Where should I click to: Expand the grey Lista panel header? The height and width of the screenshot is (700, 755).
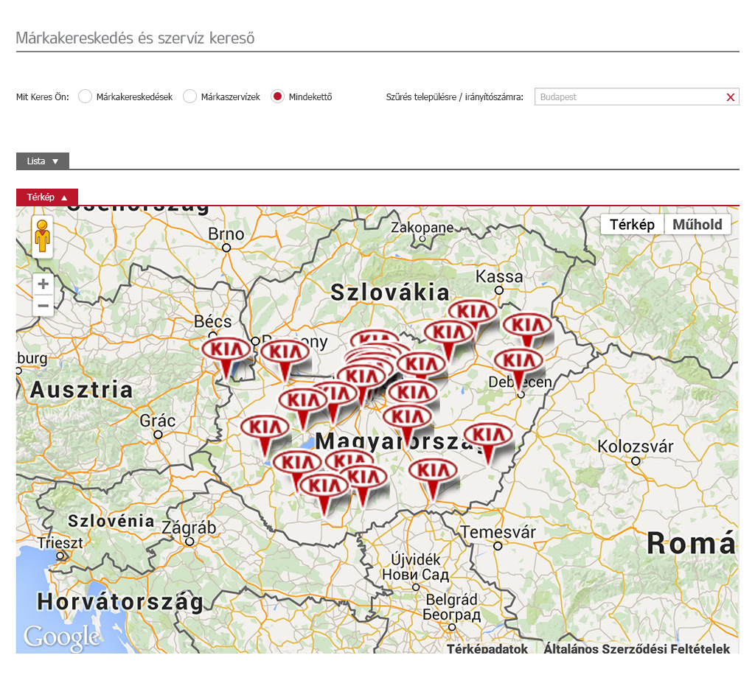coord(43,161)
